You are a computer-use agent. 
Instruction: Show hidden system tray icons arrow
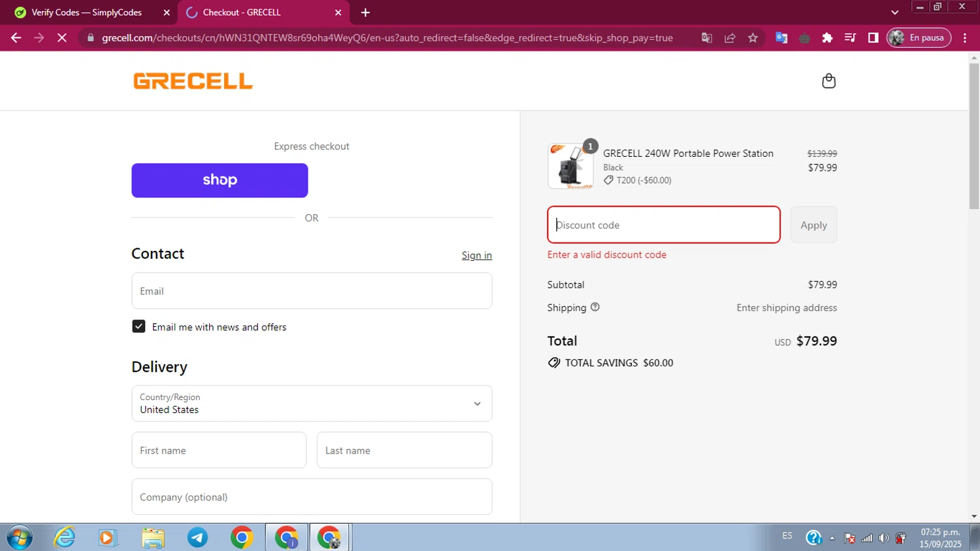tap(832, 538)
